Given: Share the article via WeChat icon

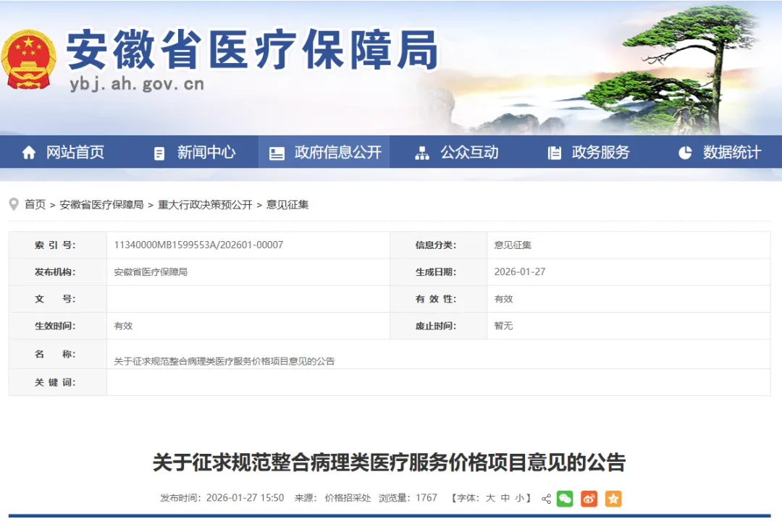Looking at the screenshot, I should [x=565, y=499].
